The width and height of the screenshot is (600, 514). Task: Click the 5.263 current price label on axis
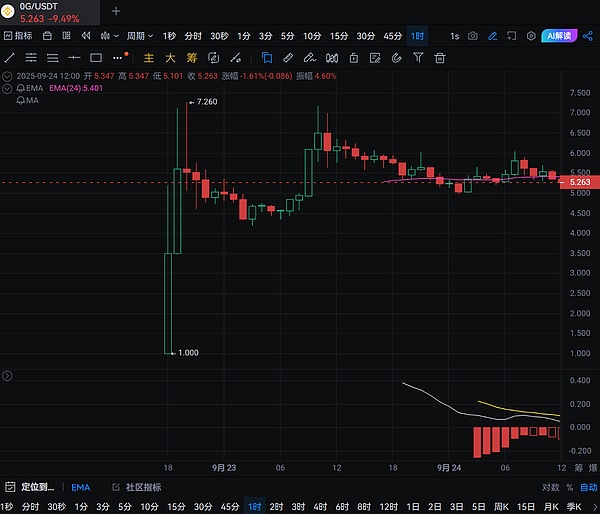click(579, 183)
